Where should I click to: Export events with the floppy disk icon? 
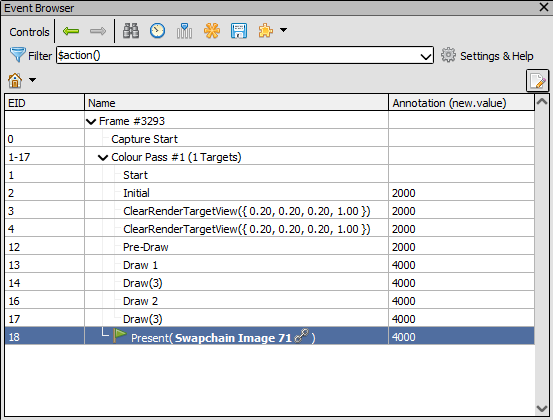[x=239, y=31]
